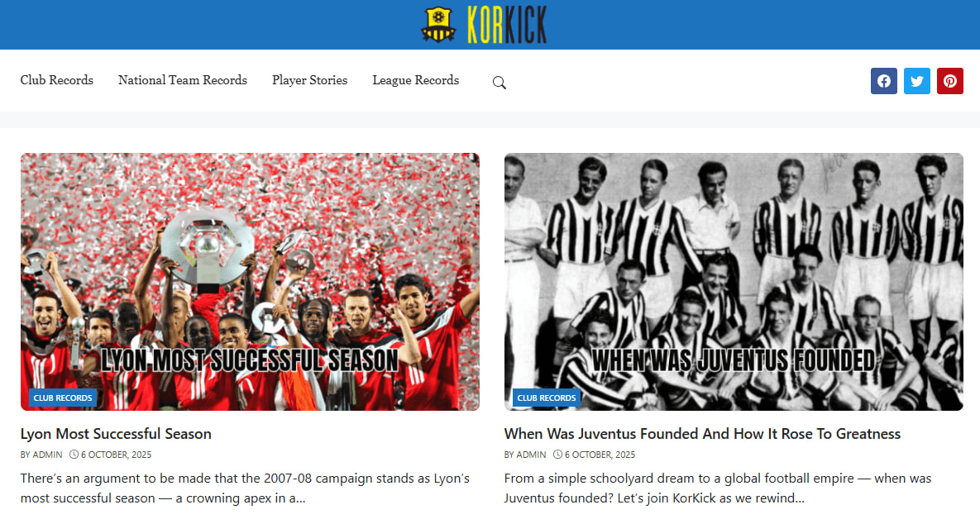Image resolution: width=980 pixels, height=524 pixels.
Task: Open Lyon Most Successful Season title link
Action: point(116,433)
